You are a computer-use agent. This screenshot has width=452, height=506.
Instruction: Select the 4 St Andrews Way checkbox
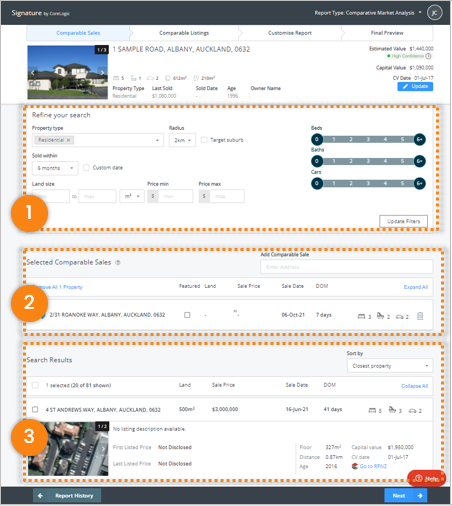[x=35, y=409]
